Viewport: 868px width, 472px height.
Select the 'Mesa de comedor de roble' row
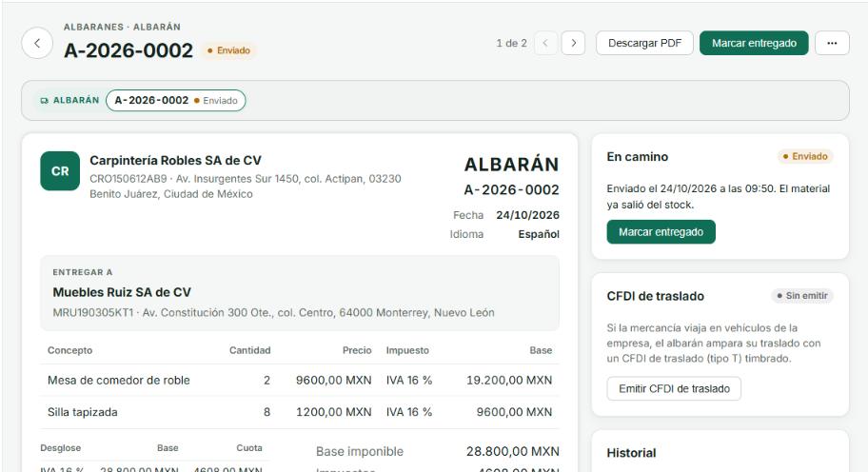tap(300, 380)
